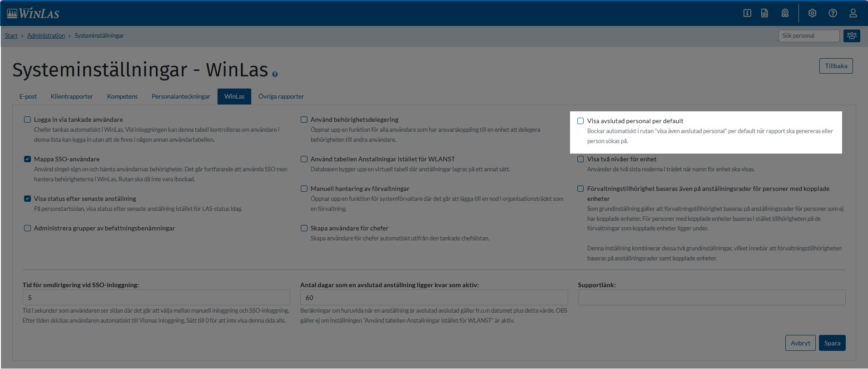Image resolution: width=868 pixels, height=369 pixels.
Task: Enable Använd tabellen Anställningar istället för WLANST
Action: pyautogui.click(x=304, y=159)
